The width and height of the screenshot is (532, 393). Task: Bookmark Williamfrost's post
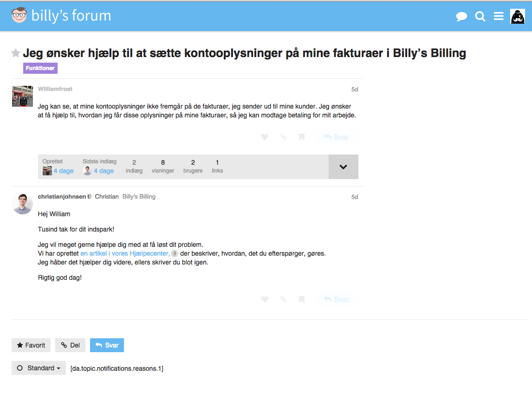[x=302, y=137]
